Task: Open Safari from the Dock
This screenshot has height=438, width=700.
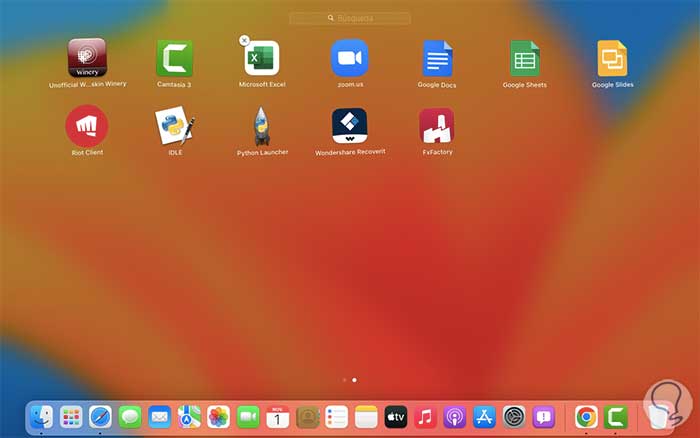Action: point(100,417)
